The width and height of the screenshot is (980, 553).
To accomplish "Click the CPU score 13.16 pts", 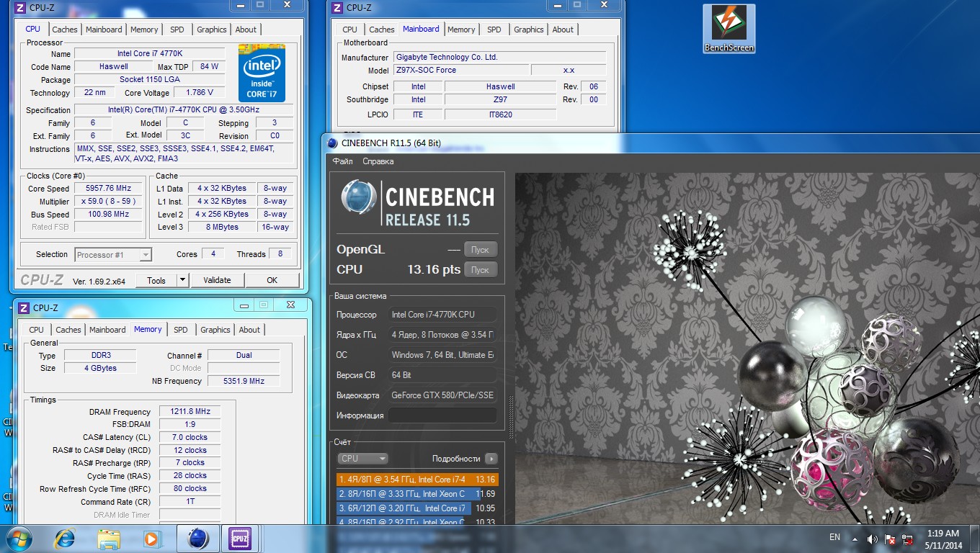I will coord(434,269).
